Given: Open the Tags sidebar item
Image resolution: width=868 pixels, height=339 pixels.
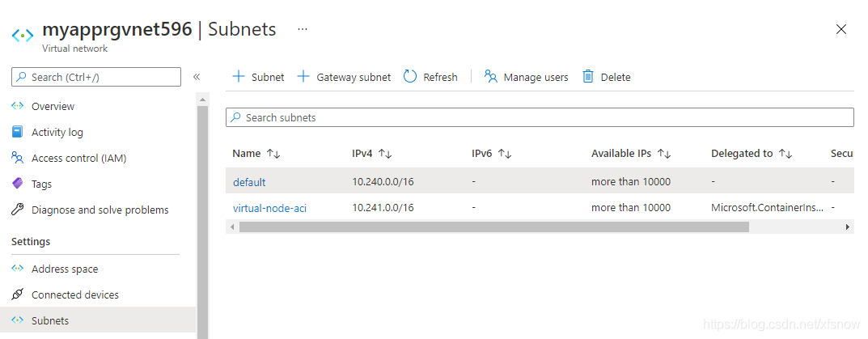Looking at the screenshot, I should (x=41, y=184).
